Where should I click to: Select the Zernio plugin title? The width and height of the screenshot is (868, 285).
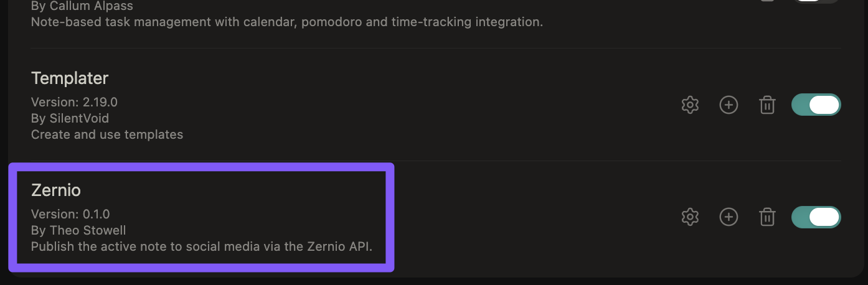[56, 190]
